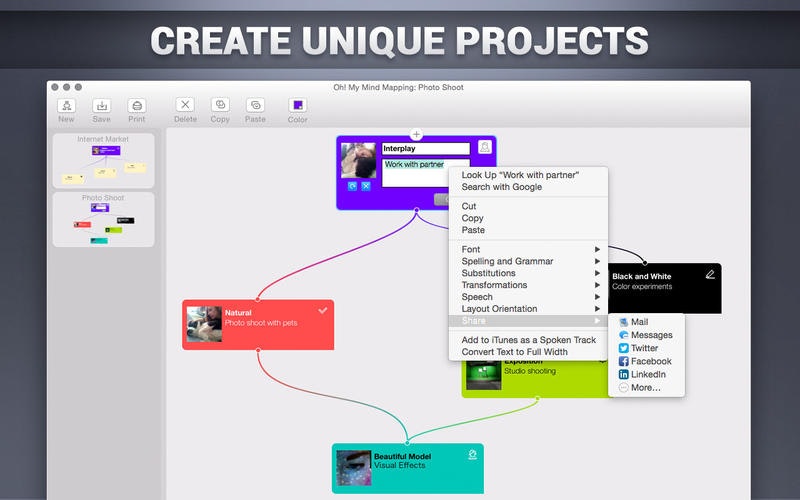Click the Delete toolbar icon

[x=185, y=105]
